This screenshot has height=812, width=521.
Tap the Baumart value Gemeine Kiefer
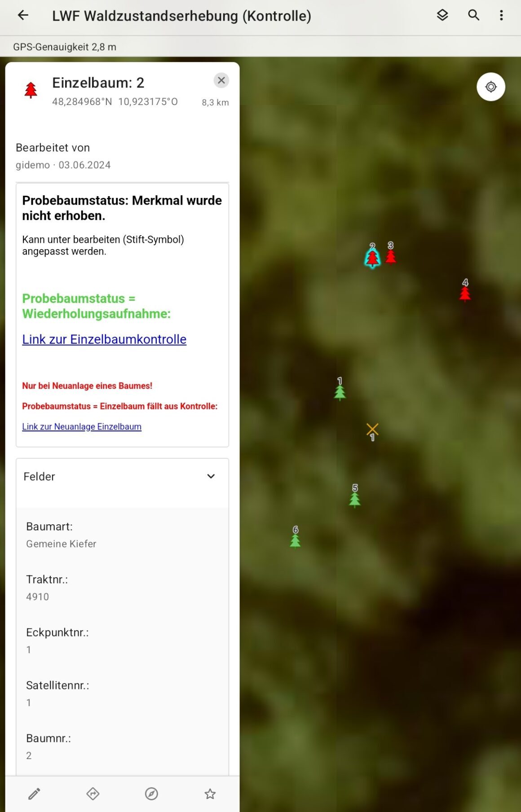coord(61,544)
